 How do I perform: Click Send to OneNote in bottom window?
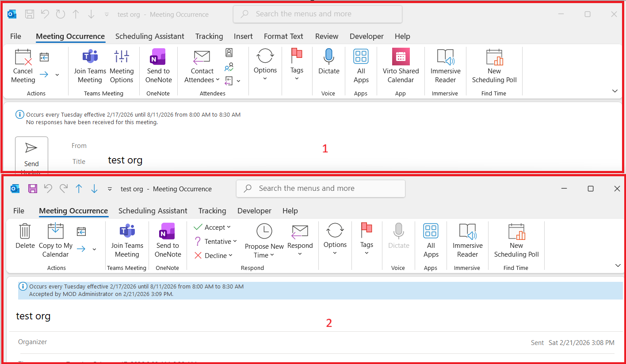(168, 241)
